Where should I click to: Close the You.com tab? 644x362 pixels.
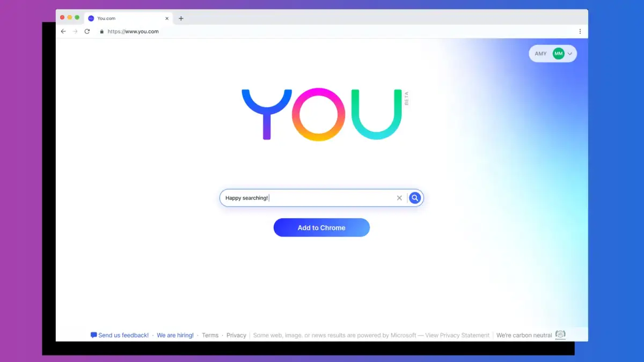coord(167,18)
